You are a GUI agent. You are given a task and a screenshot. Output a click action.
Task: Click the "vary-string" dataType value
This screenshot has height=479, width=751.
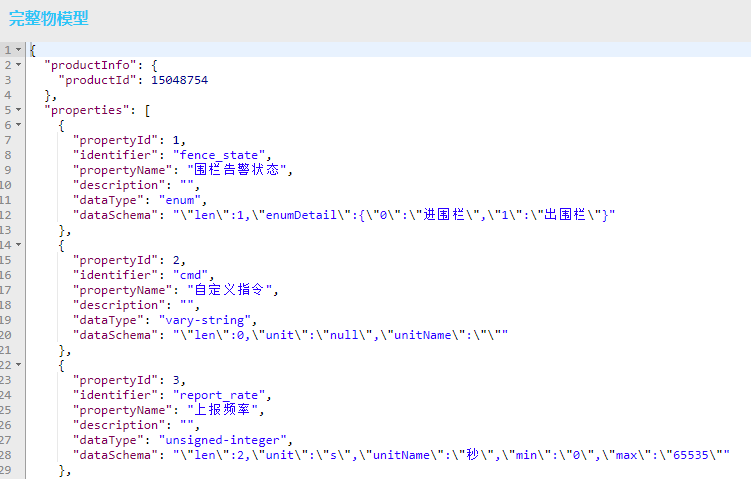coord(205,320)
